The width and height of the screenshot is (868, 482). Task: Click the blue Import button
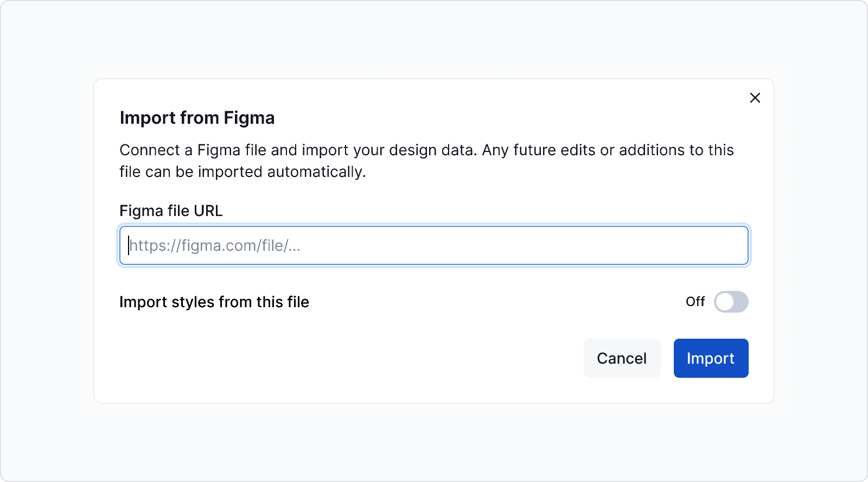pos(711,358)
